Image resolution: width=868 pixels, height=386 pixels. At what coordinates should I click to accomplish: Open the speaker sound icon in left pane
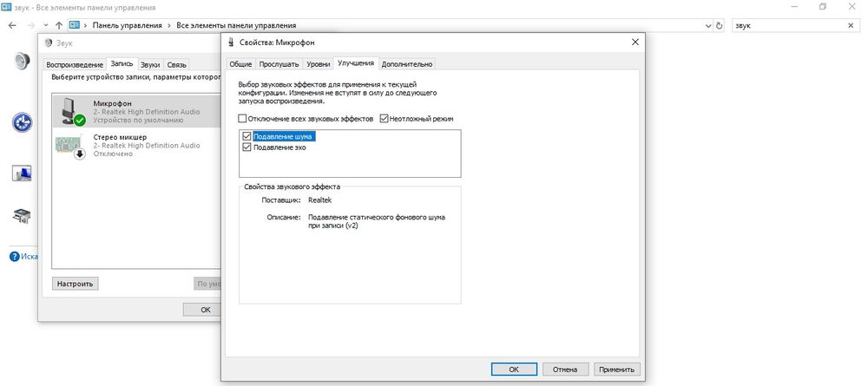[23, 60]
